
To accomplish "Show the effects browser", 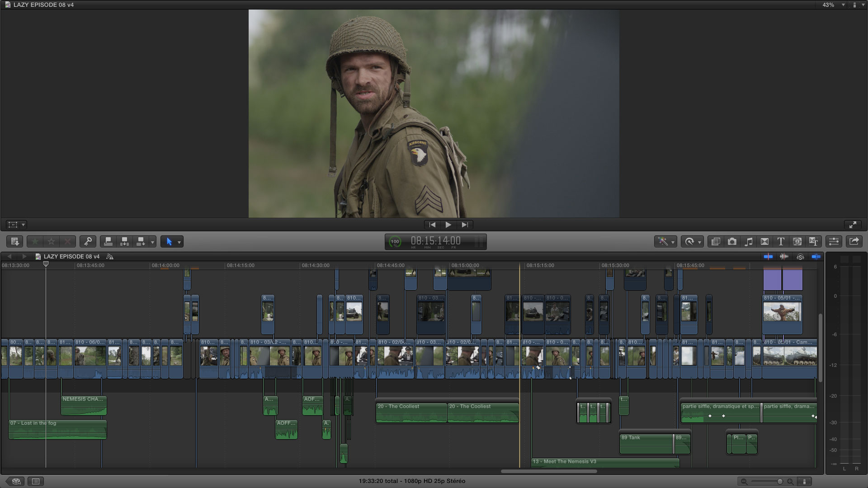I will click(x=716, y=242).
